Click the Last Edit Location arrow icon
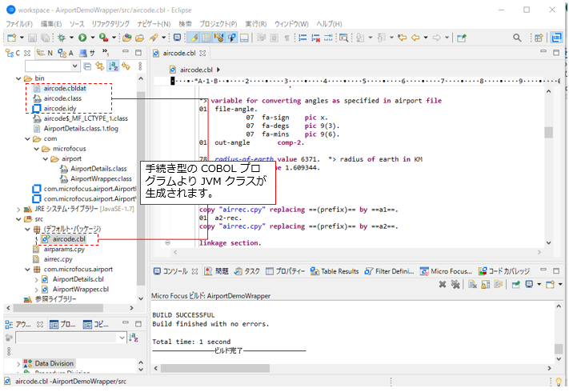Screen dimensions: 569x392 coord(402,38)
